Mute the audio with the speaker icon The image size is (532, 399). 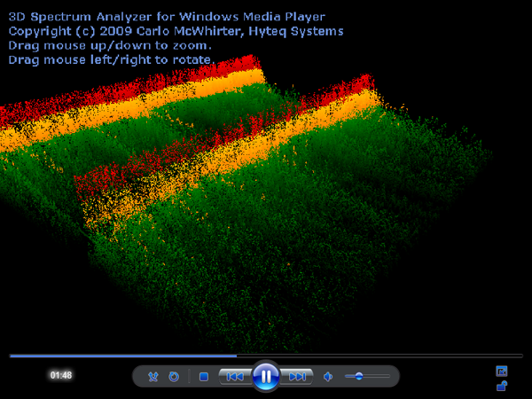pos(328,377)
